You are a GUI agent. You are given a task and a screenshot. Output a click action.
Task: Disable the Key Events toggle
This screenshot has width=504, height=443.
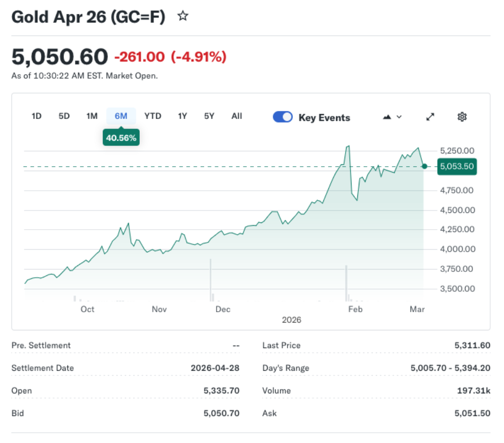[x=283, y=117]
